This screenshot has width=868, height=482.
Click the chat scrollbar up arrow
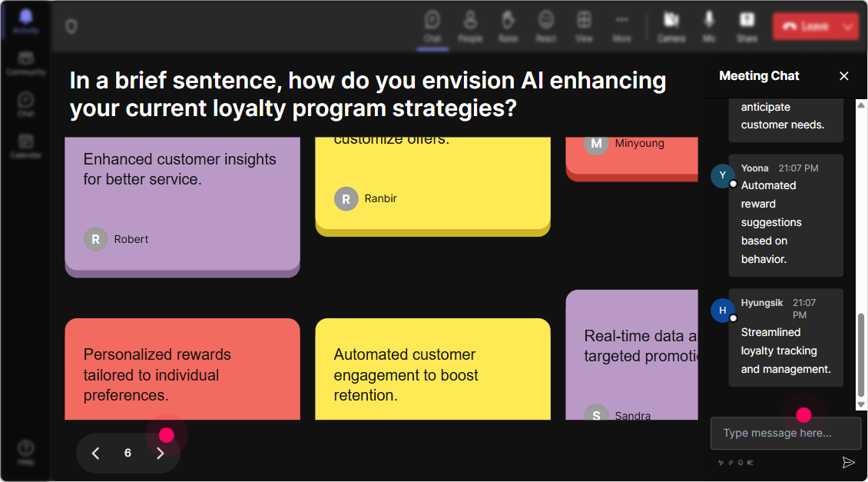861,104
